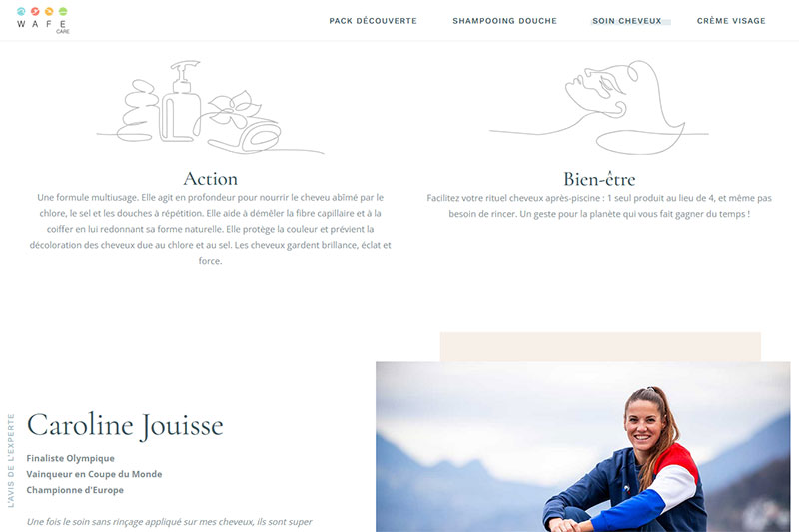Screen dimensions: 799x532
Task: Select the Soin Cheveux nav item
Action: click(627, 21)
